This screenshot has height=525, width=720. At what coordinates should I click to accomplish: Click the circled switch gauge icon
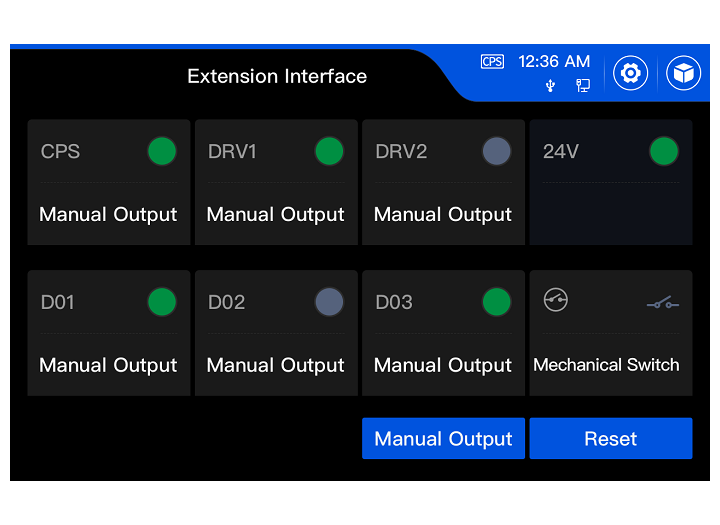[556, 300]
